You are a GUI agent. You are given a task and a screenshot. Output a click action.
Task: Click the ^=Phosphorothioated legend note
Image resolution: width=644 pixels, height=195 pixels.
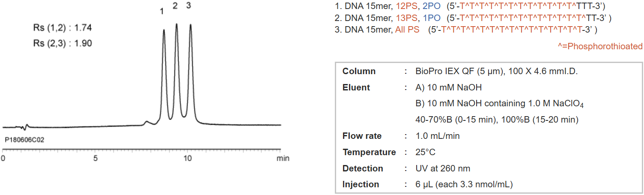(600, 46)
